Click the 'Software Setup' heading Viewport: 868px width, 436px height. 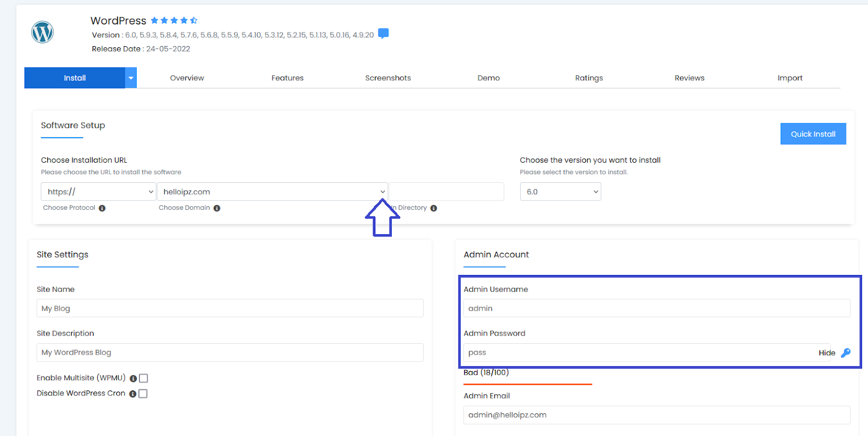coord(73,125)
